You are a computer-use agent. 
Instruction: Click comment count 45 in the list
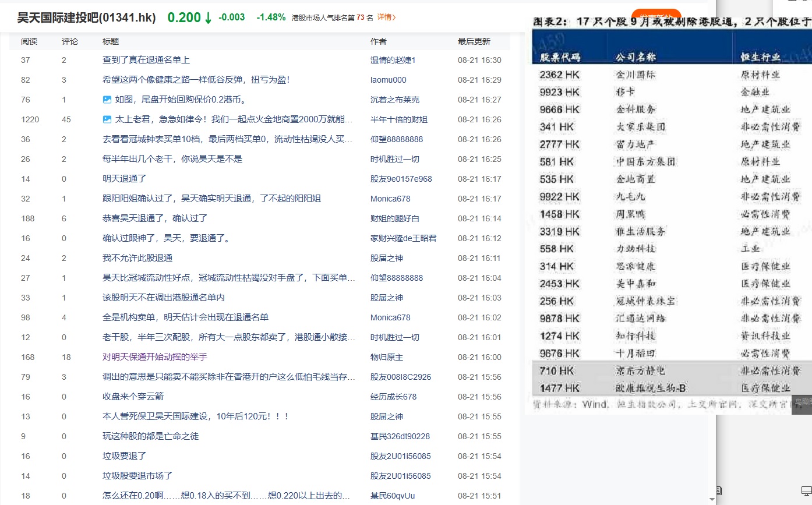66,119
